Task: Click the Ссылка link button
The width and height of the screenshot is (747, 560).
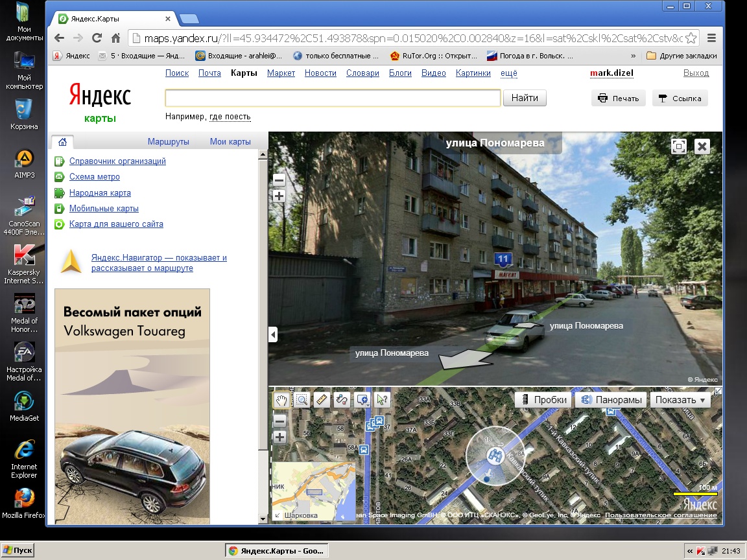Action: (680, 98)
